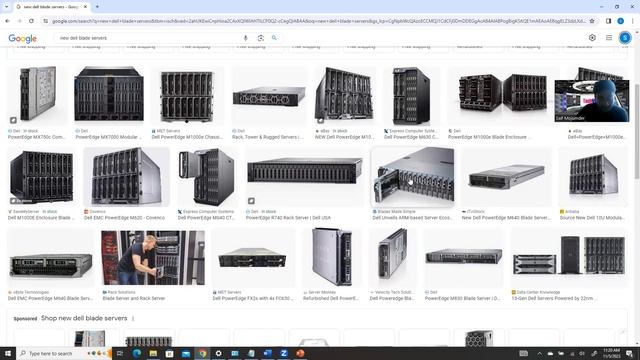Open New Dell PowerEdge M640 Blade Server thumbnail

click(506, 176)
